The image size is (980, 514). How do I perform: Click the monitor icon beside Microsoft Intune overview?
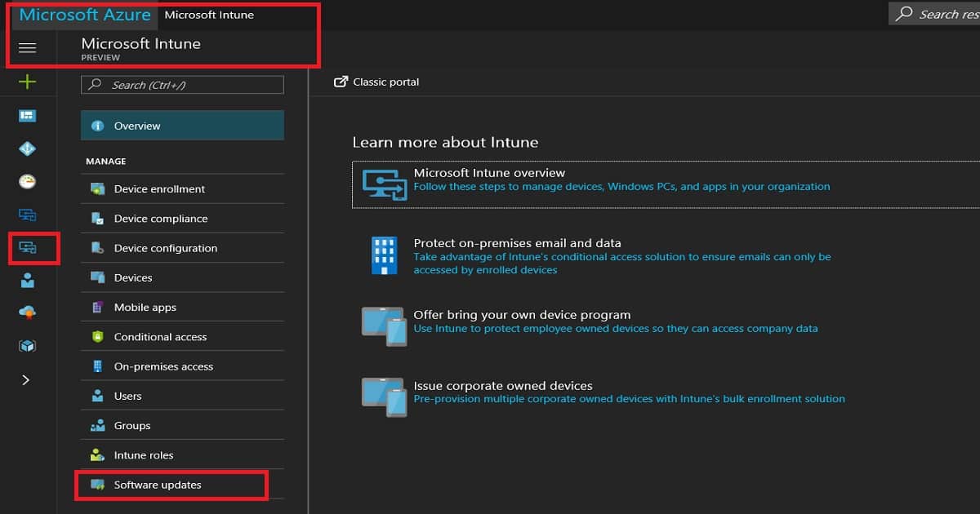point(384,184)
